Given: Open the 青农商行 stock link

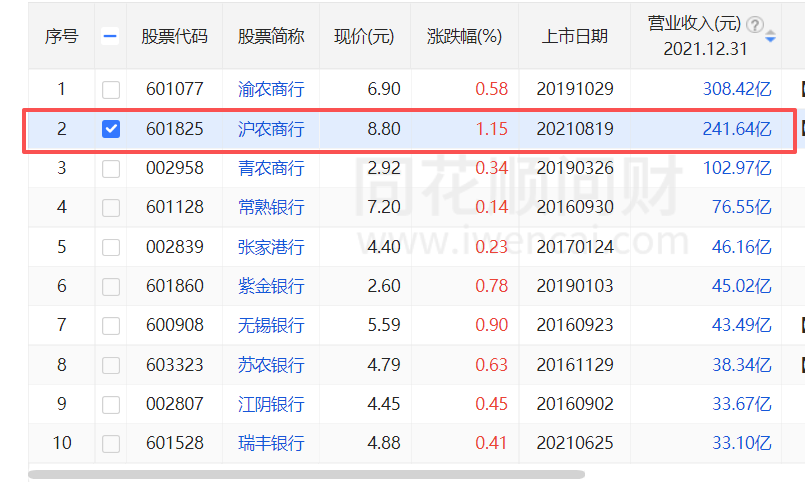Looking at the screenshot, I should coord(271,168).
